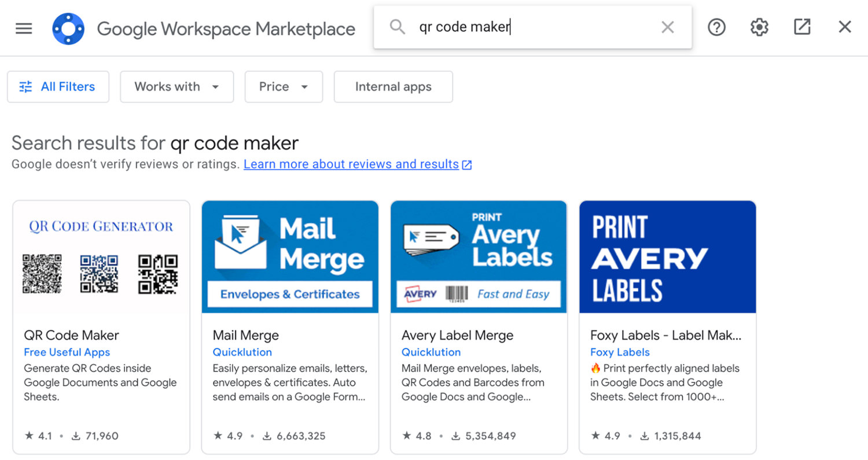Click the filter sliders icon in All Filters
The image size is (868, 460).
(25, 87)
